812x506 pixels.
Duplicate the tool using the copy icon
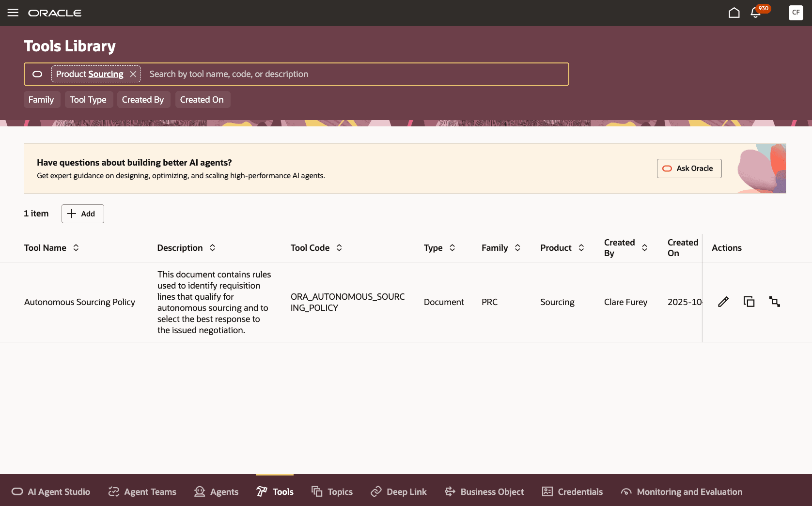tap(749, 301)
